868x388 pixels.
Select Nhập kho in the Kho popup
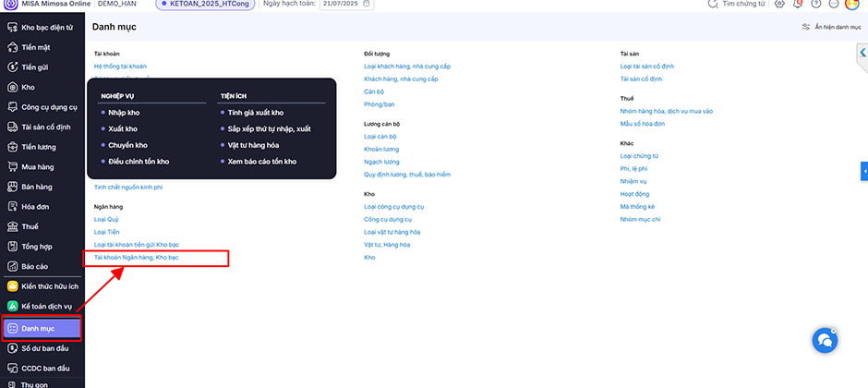124,113
